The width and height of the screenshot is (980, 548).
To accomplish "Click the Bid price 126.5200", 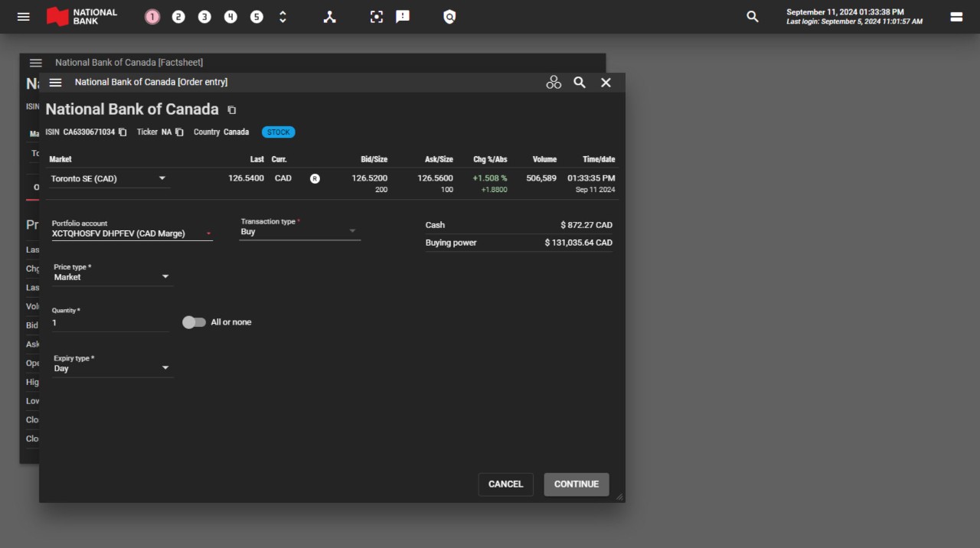I will coord(370,178).
